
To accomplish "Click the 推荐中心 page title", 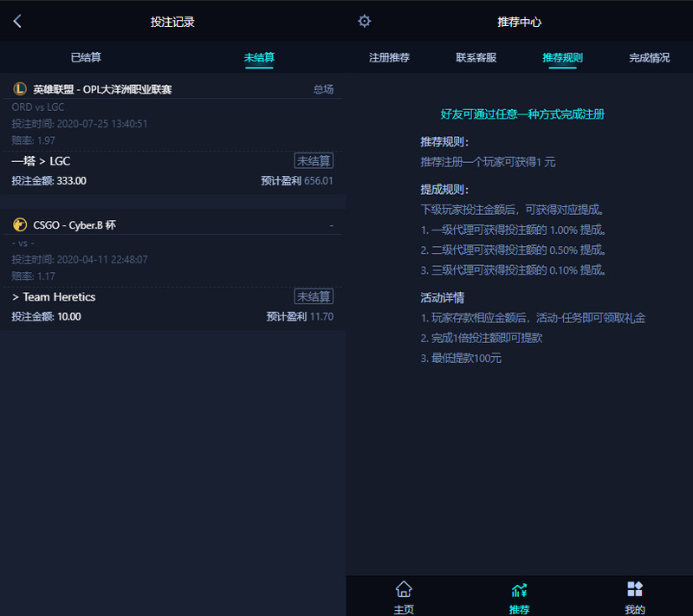I will [x=519, y=22].
